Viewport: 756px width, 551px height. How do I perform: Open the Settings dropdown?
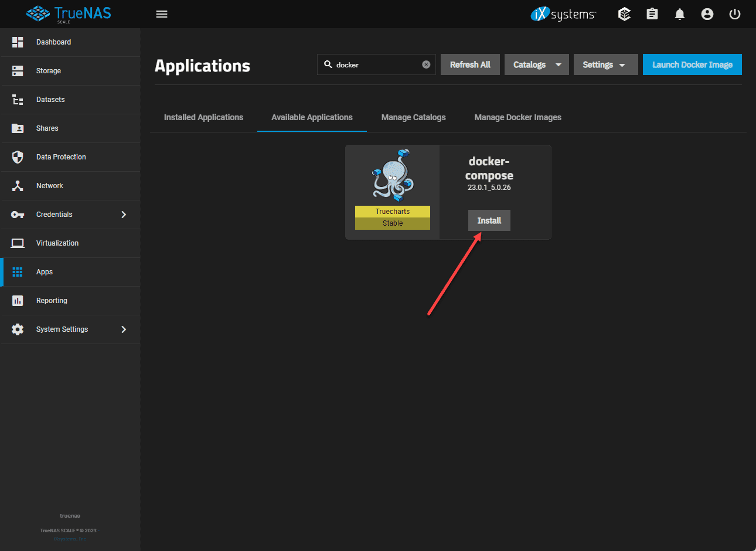(x=605, y=64)
